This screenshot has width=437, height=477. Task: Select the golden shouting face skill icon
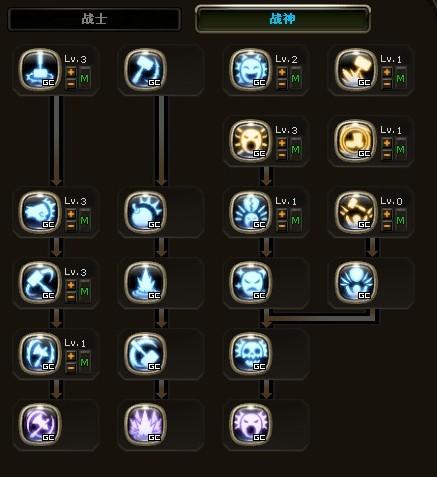(250, 141)
